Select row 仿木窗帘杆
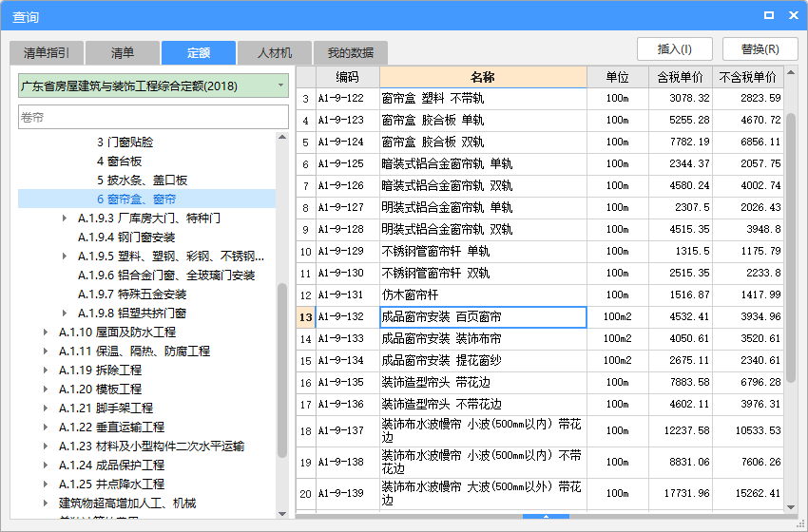 [x=540, y=295]
